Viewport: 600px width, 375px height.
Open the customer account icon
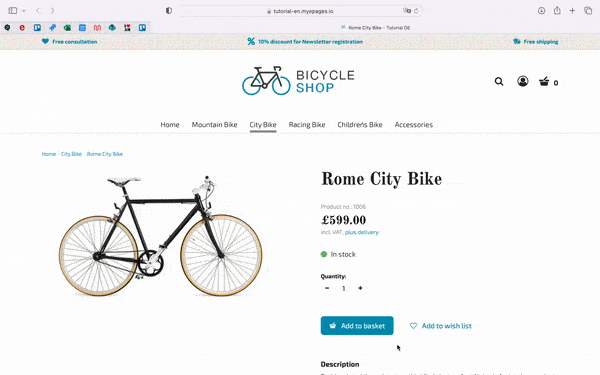click(x=523, y=81)
